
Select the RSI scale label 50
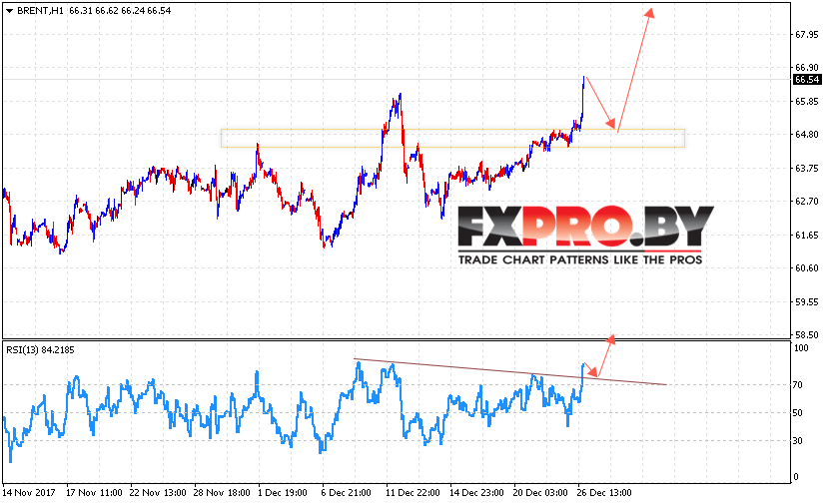[798, 413]
